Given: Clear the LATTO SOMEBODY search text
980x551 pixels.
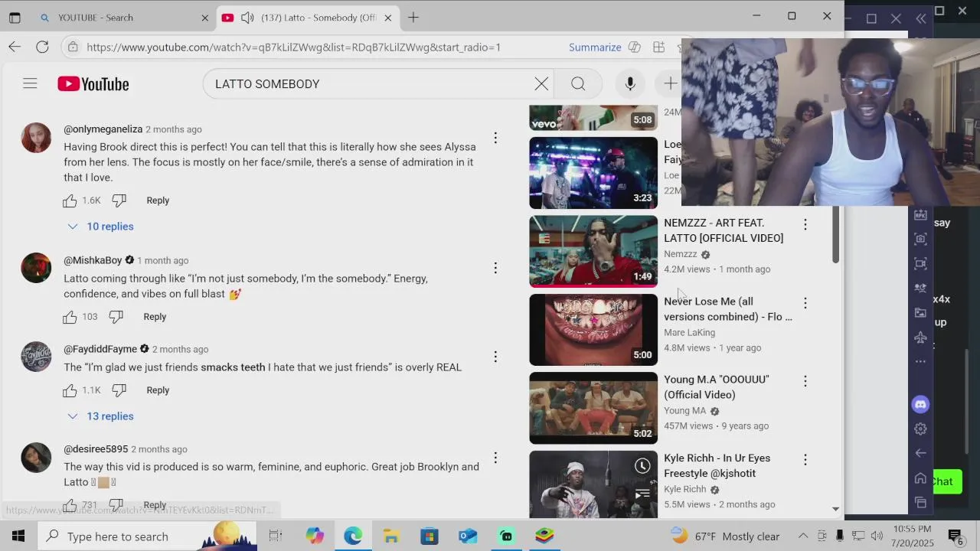Looking at the screenshot, I should pyautogui.click(x=541, y=84).
